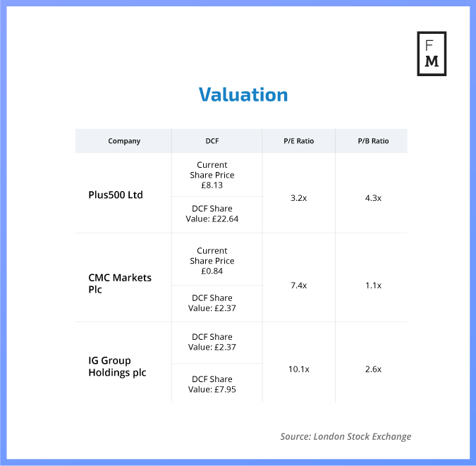
Task: Click the Valuation title
Action: point(243,95)
